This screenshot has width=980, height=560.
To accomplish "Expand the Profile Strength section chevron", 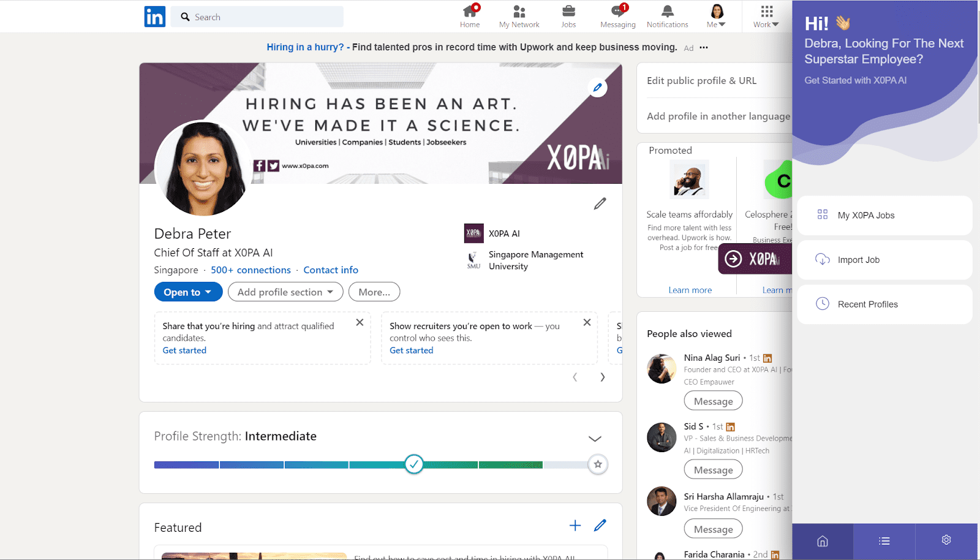I will [x=595, y=439].
